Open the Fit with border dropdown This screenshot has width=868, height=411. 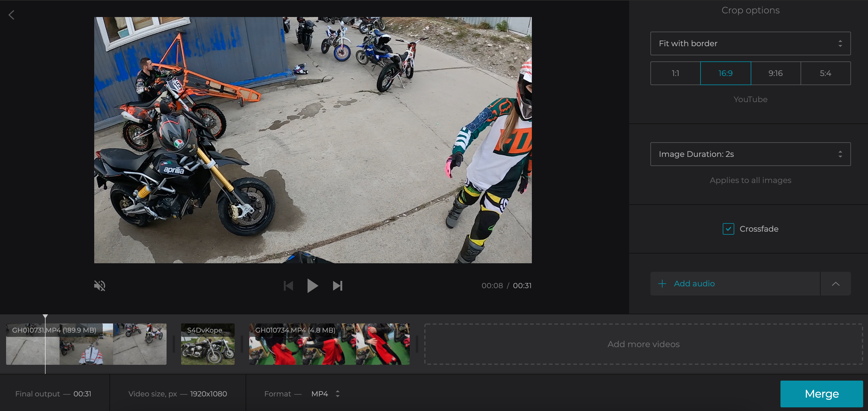[x=750, y=43]
